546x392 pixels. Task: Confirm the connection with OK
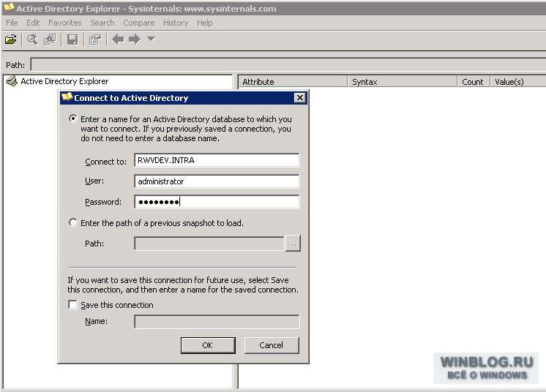pyautogui.click(x=208, y=345)
